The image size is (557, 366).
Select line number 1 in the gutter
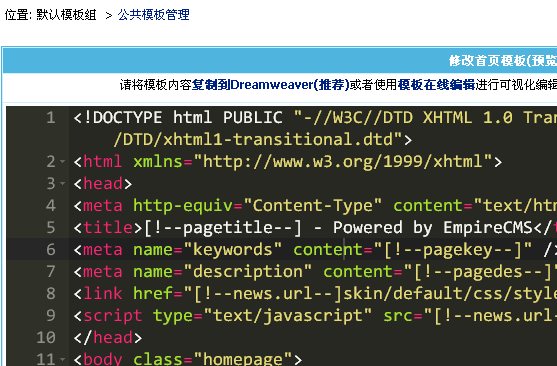click(x=51, y=118)
